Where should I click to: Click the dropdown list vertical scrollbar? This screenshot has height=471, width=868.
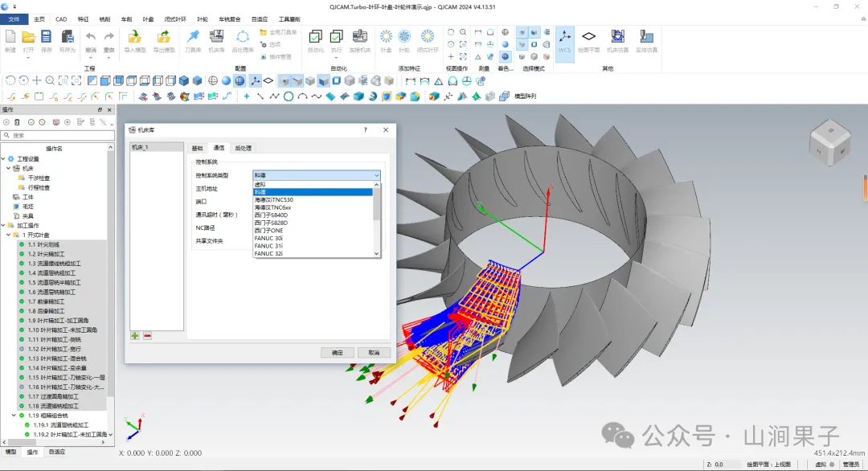[x=376, y=219]
